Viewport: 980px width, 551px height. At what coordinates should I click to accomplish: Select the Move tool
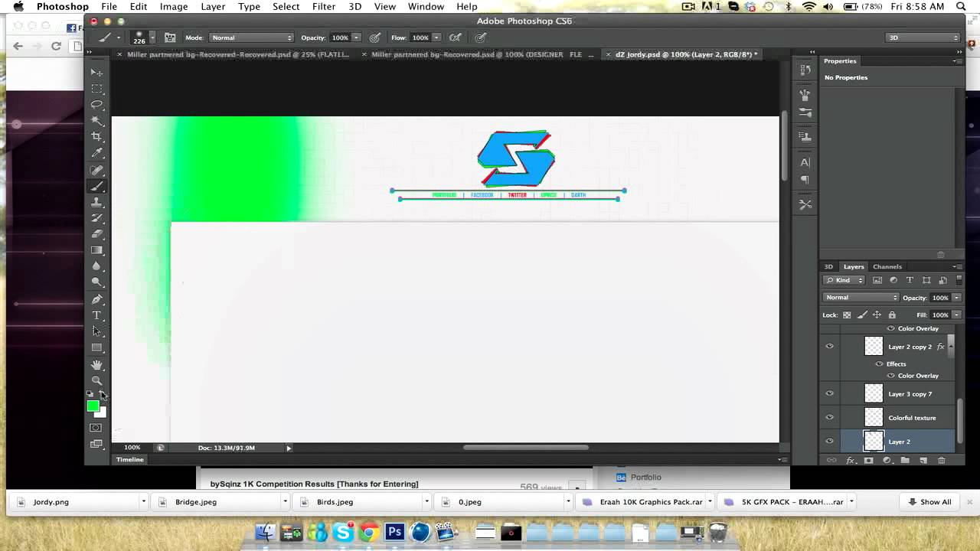click(x=96, y=73)
